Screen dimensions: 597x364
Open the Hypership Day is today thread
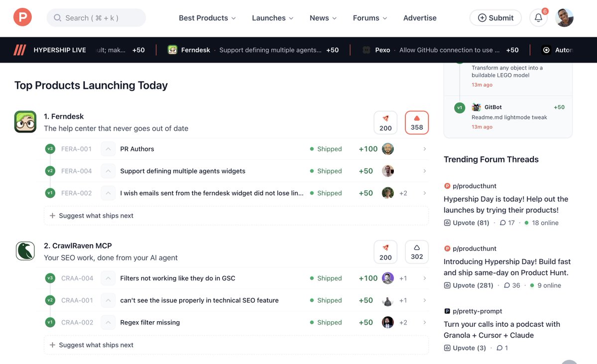point(506,205)
